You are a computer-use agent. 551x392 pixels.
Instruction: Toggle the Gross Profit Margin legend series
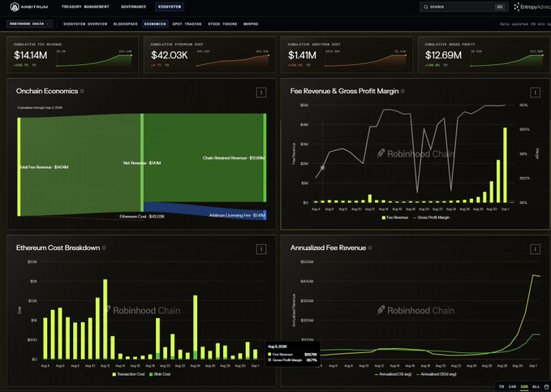[431, 218]
